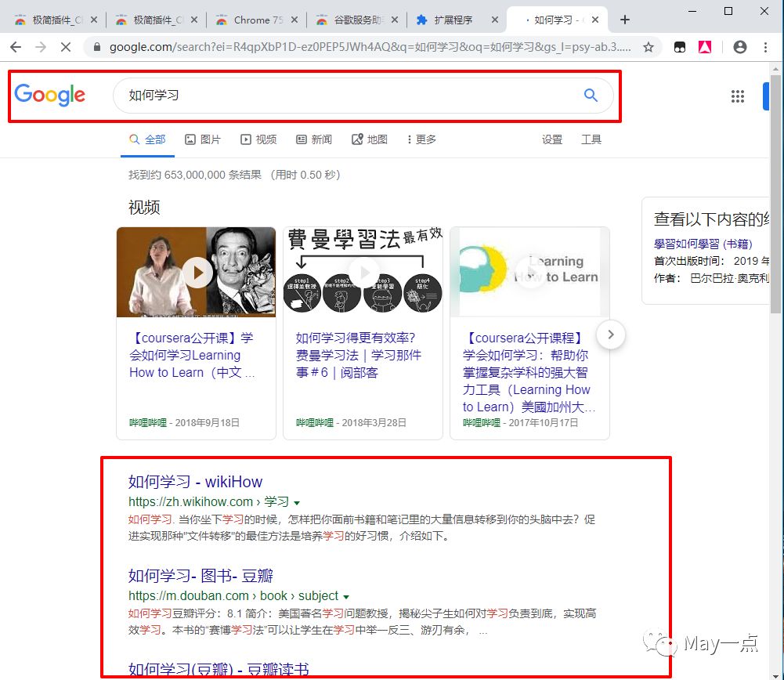Click the padlock site info icon
This screenshot has height=680, width=784.
pyautogui.click(x=97, y=47)
